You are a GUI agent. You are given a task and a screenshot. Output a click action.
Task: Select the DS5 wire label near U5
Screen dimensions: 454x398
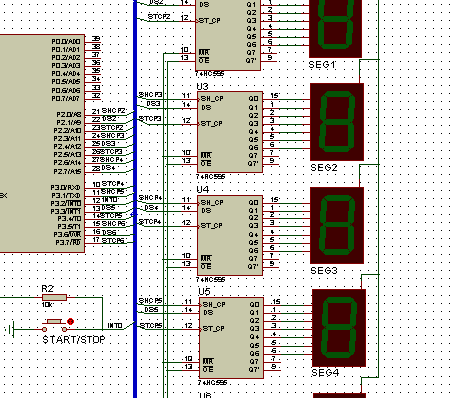[x=151, y=310]
